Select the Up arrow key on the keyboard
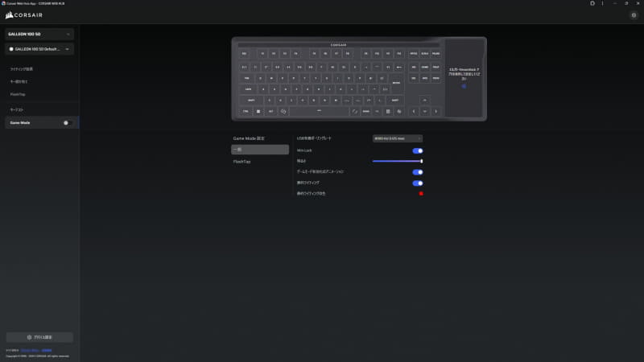644x362 pixels. pos(425,100)
